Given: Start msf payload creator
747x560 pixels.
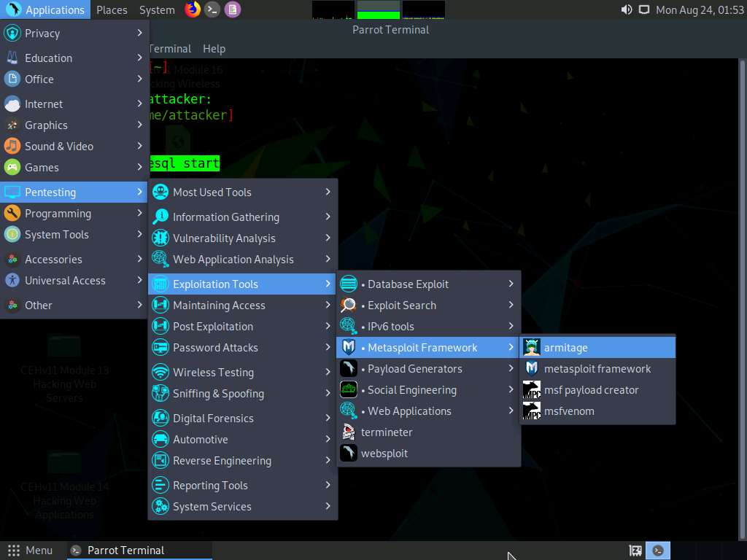Looking at the screenshot, I should pos(597,390).
